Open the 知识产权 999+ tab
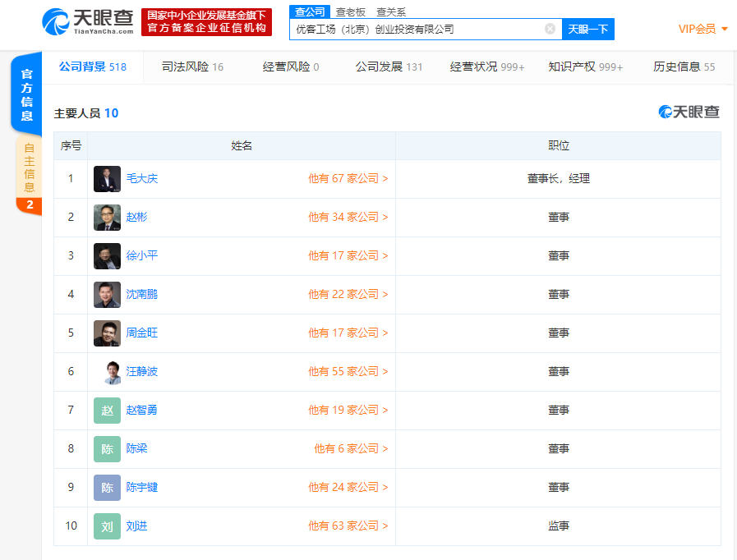Screen dimensions: 737x560 click(585, 67)
